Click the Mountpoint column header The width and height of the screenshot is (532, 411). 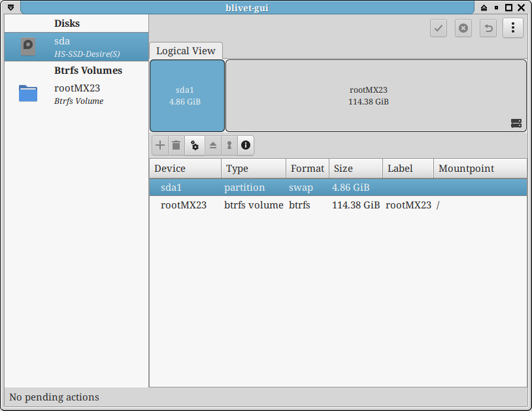click(480, 169)
